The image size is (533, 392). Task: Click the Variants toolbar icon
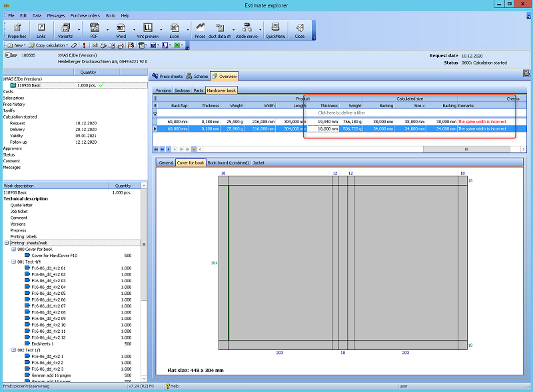pyautogui.click(x=65, y=30)
